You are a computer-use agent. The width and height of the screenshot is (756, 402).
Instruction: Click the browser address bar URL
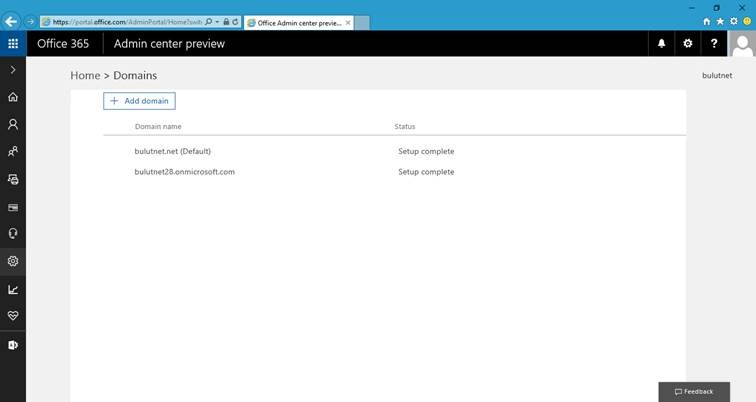[127, 22]
